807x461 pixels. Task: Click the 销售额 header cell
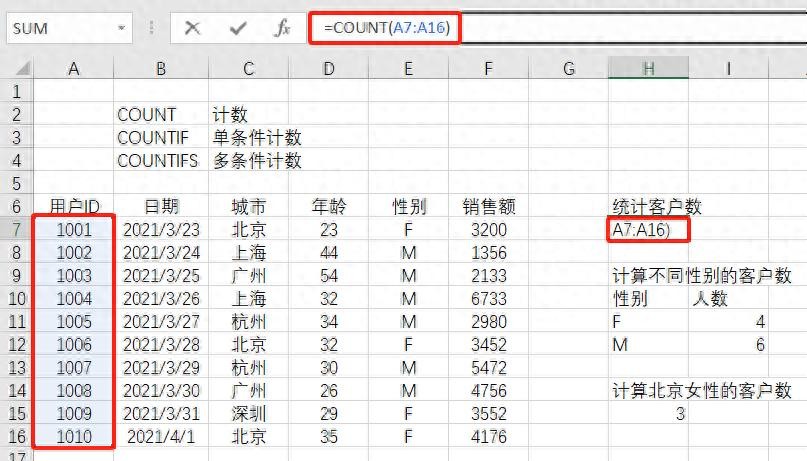tap(488, 206)
